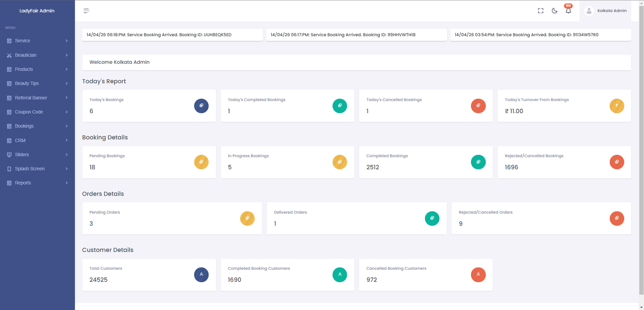
Task: Enter fullscreen mode via the header icon
Action: [x=541, y=11]
